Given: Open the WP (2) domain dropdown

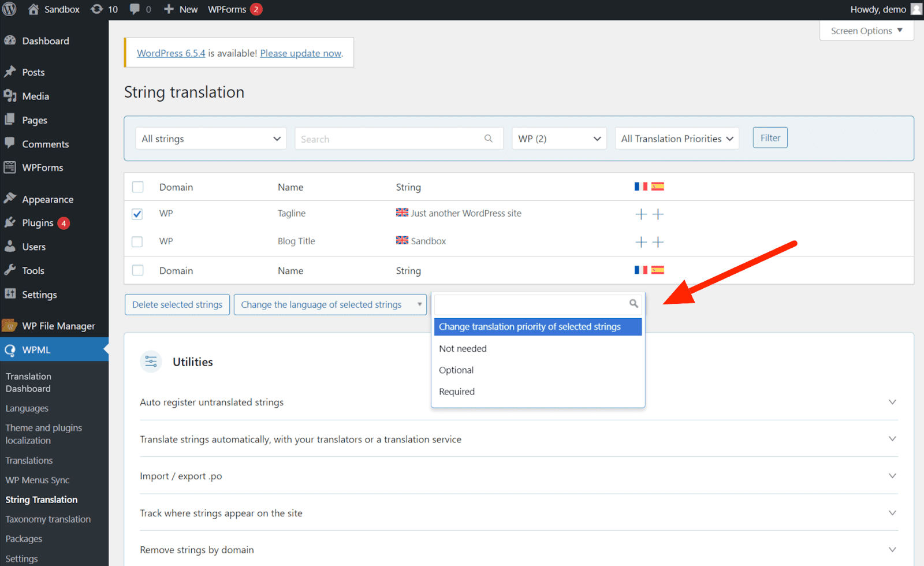Looking at the screenshot, I should point(559,139).
